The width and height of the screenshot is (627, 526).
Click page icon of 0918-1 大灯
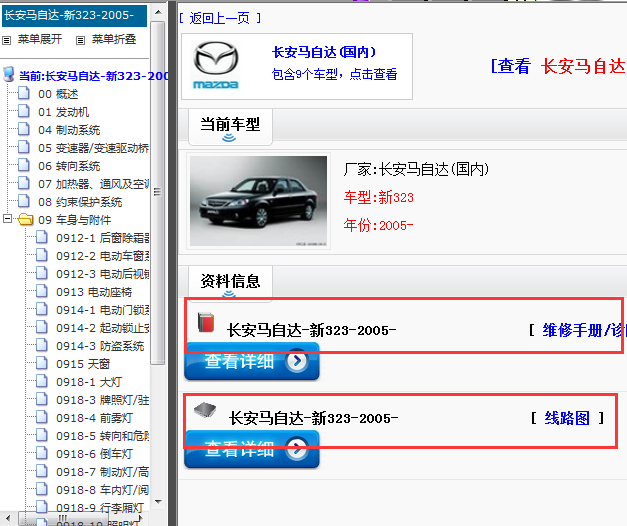click(x=42, y=381)
